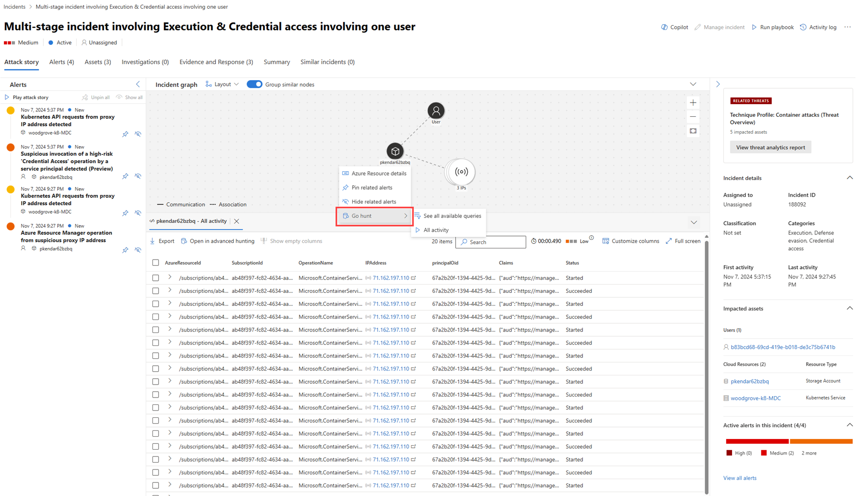
Task: Tick the select-all header checkbox
Action: [x=156, y=263]
